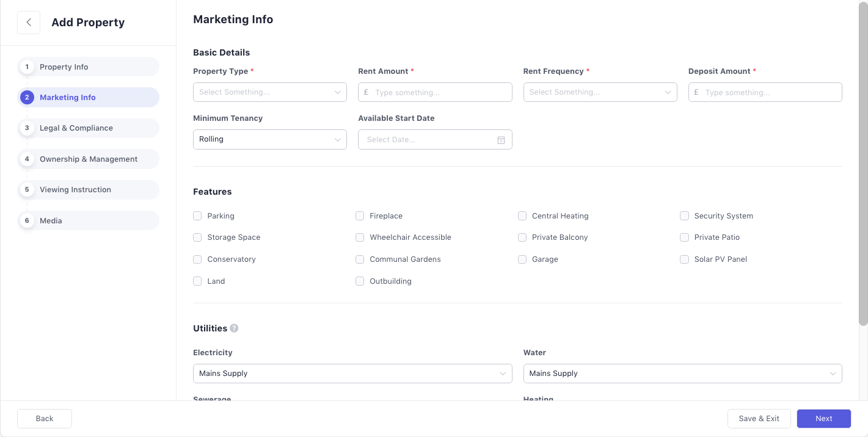Click the step 4 number circle
Screen dimensions: 868x437
[27, 159]
